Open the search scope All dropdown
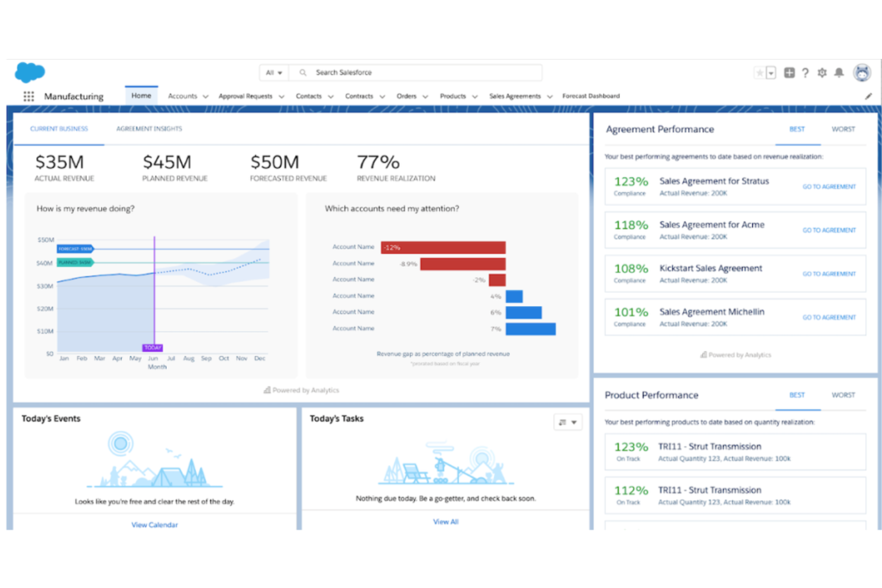Image resolution: width=882 pixels, height=588 pixels. (274, 72)
